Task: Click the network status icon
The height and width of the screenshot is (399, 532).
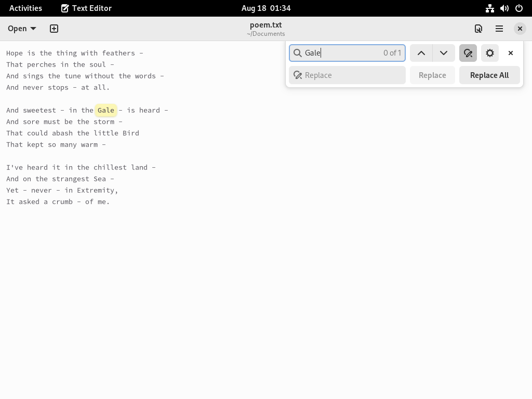Action: pyautogui.click(x=489, y=8)
